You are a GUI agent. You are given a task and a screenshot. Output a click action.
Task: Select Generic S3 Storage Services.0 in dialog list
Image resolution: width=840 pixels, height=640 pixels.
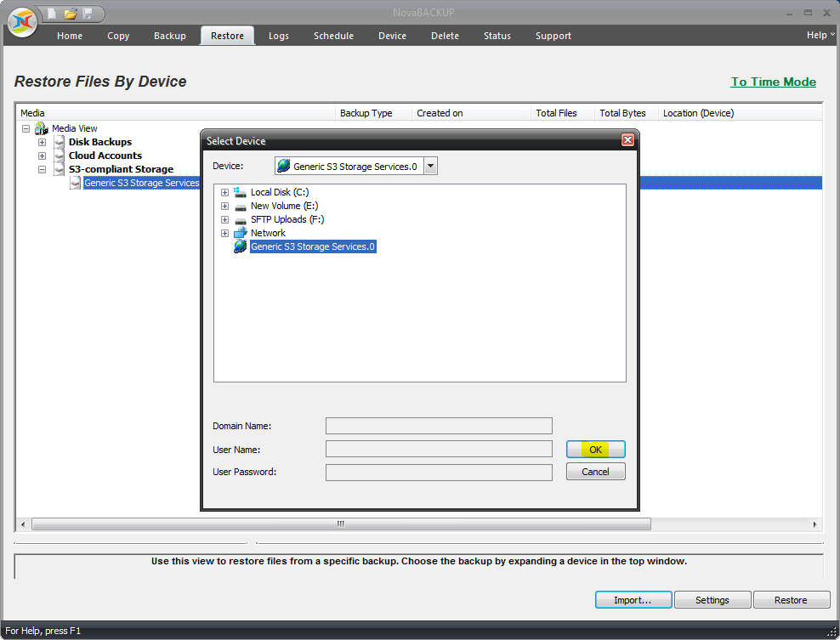(313, 246)
